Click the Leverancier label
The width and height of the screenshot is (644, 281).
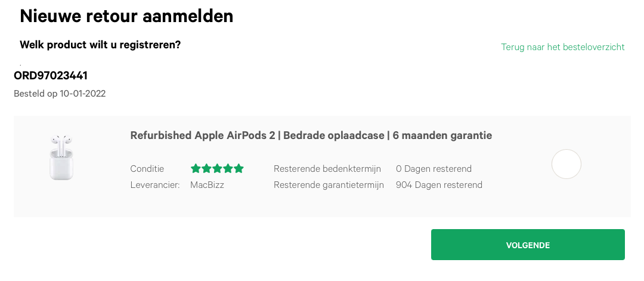pyautogui.click(x=155, y=185)
